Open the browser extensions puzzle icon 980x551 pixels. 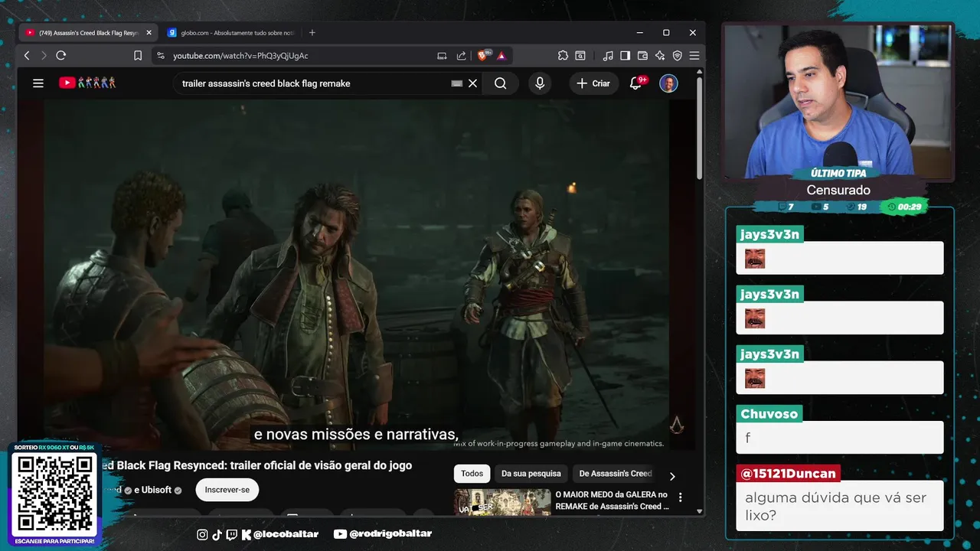click(563, 55)
